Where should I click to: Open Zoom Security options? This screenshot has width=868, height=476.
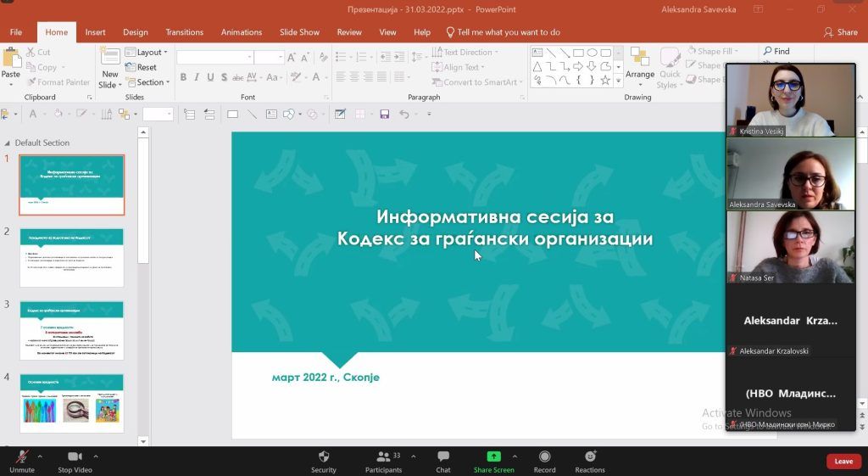click(x=324, y=461)
